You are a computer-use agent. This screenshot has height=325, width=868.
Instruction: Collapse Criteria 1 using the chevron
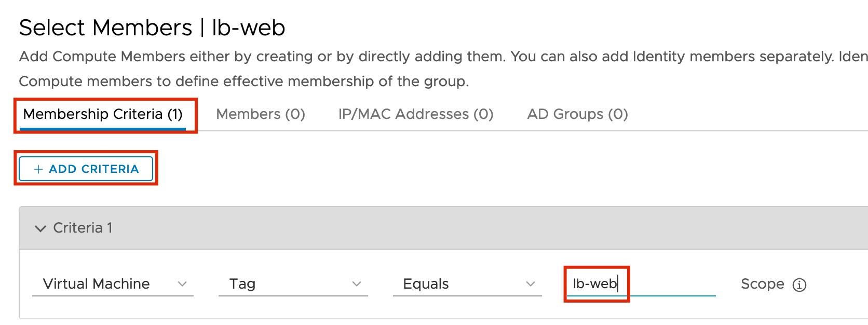click(x=40, y=228)
